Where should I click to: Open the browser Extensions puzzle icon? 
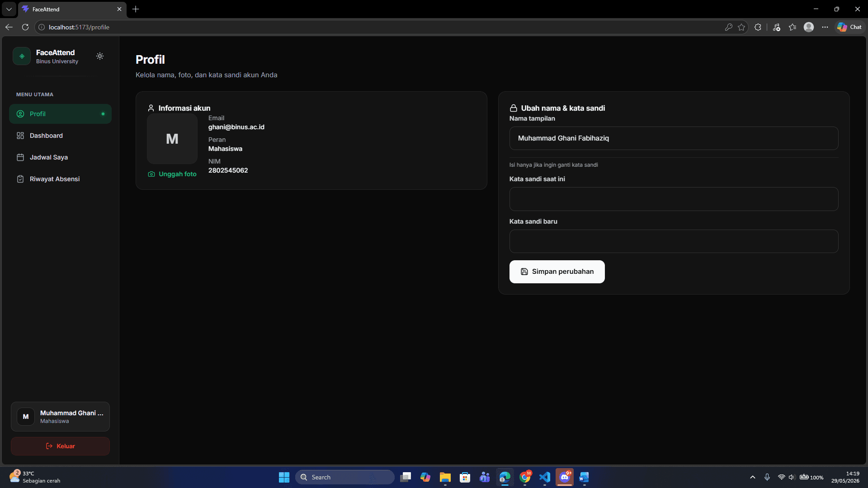(x=758, y=27)
